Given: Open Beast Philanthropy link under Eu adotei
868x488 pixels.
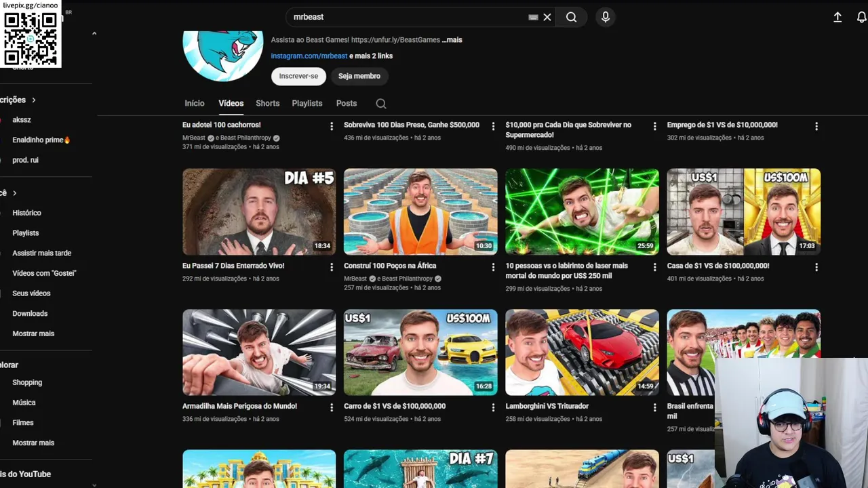Looking at the screenshot, I should pos(246,138).
